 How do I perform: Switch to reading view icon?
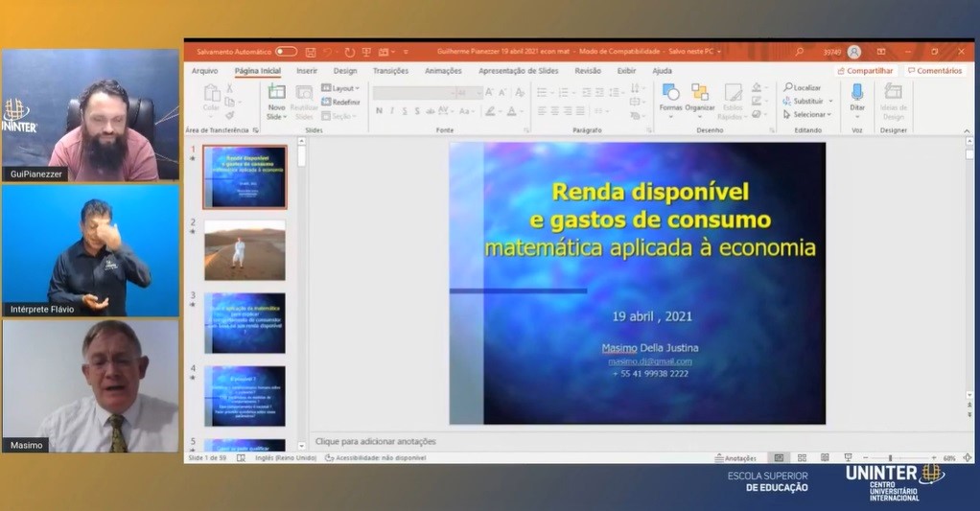824,458
